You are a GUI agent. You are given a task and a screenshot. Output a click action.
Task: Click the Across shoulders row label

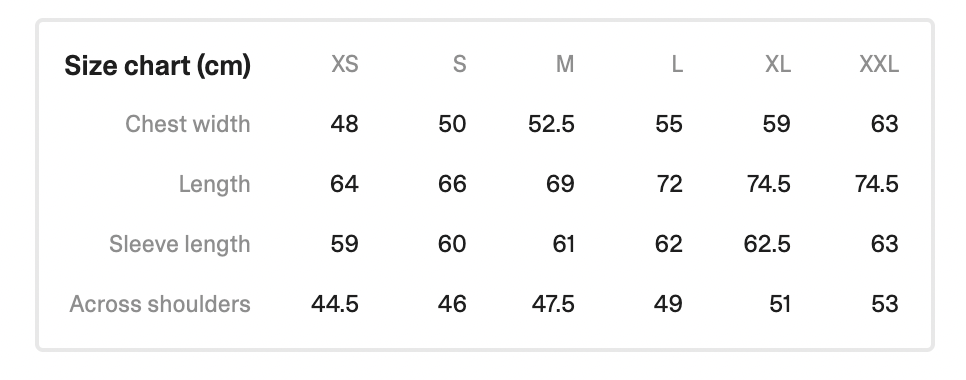(160, 304)
